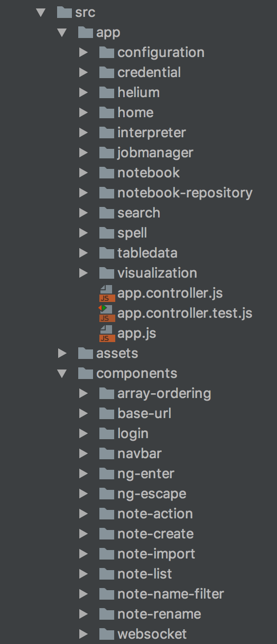Expand the home folder arrow
Viewport: 277px width, 644px height.
[84, 112]
